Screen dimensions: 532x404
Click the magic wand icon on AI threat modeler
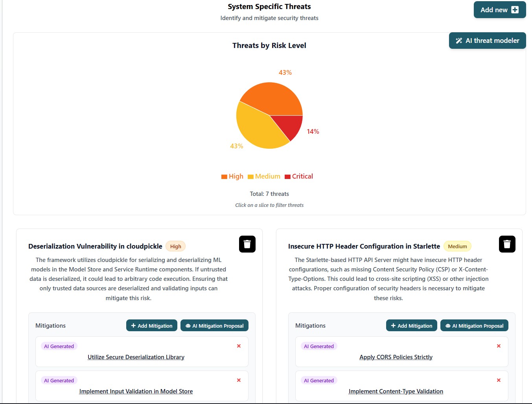(x=459, y=40)
